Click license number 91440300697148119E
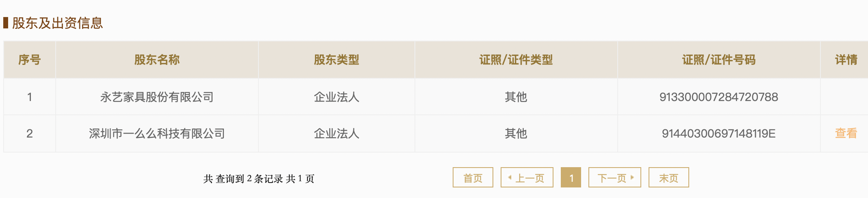 (718, 133)
